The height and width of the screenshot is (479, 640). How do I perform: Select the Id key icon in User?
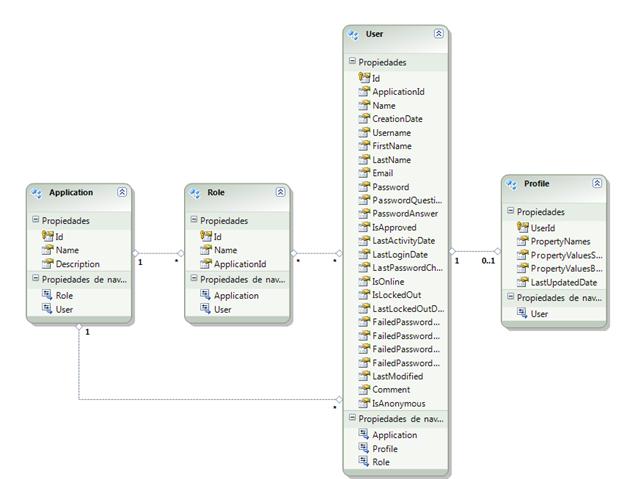coord(364,77)
